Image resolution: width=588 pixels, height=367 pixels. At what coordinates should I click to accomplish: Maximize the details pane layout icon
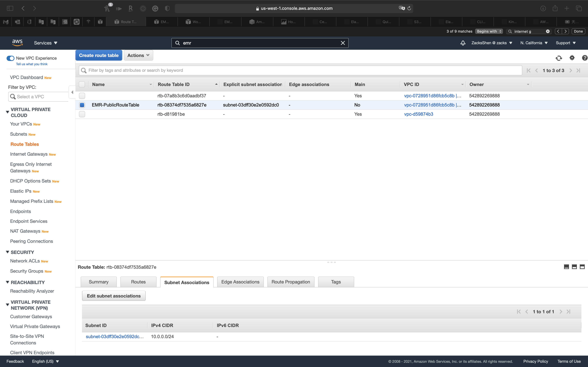(x=582, y=267)
